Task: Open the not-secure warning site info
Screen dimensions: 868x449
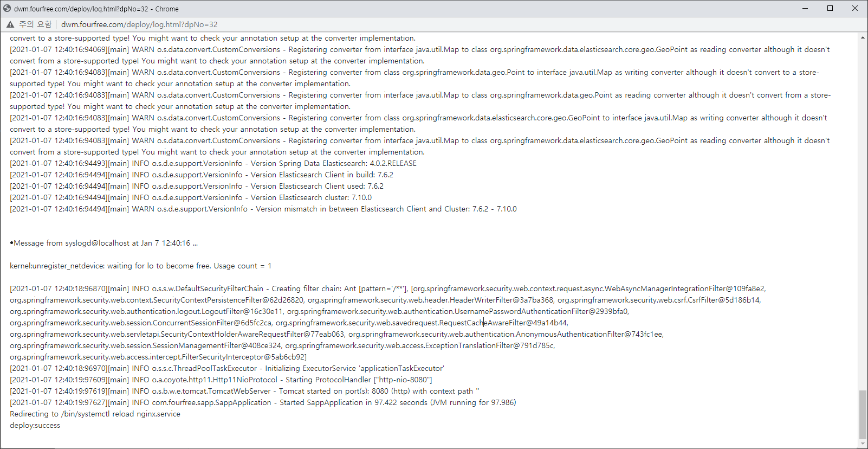Action: click(29, 24)
